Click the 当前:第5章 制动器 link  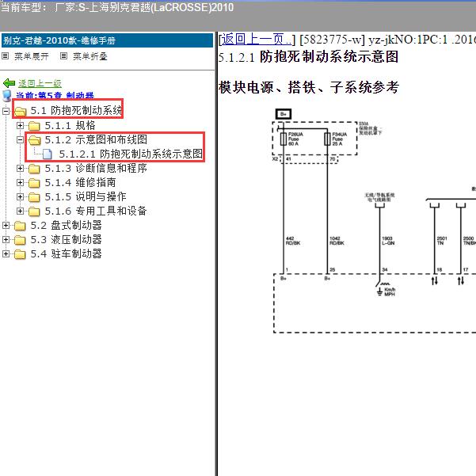(55, 96)
